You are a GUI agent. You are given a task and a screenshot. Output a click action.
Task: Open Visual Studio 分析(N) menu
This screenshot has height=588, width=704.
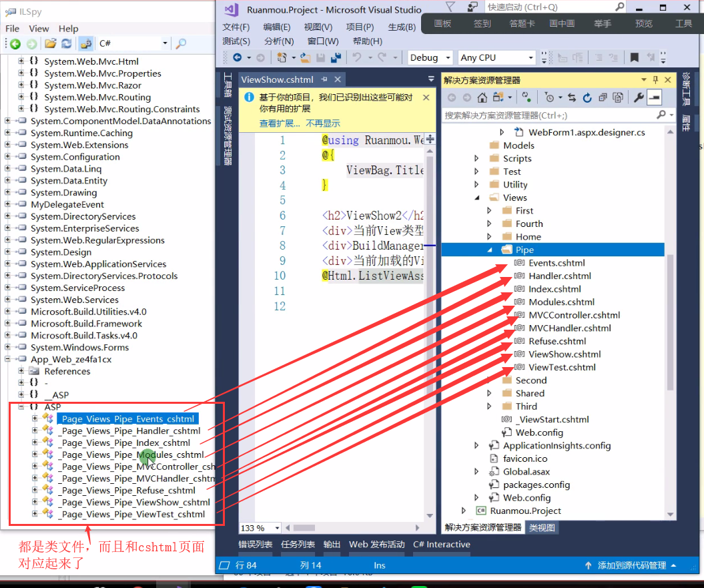[279, 41]
